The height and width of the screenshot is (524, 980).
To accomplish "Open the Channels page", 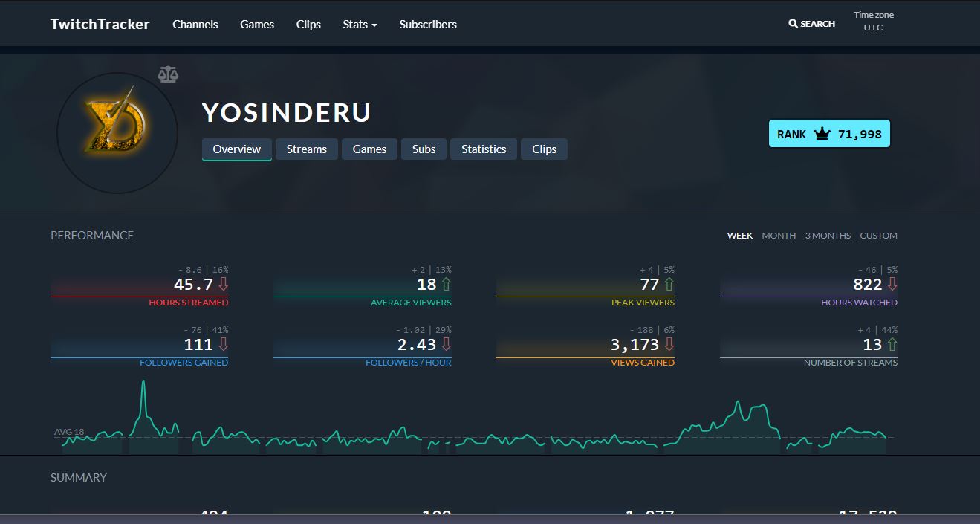I will (195, 24).
